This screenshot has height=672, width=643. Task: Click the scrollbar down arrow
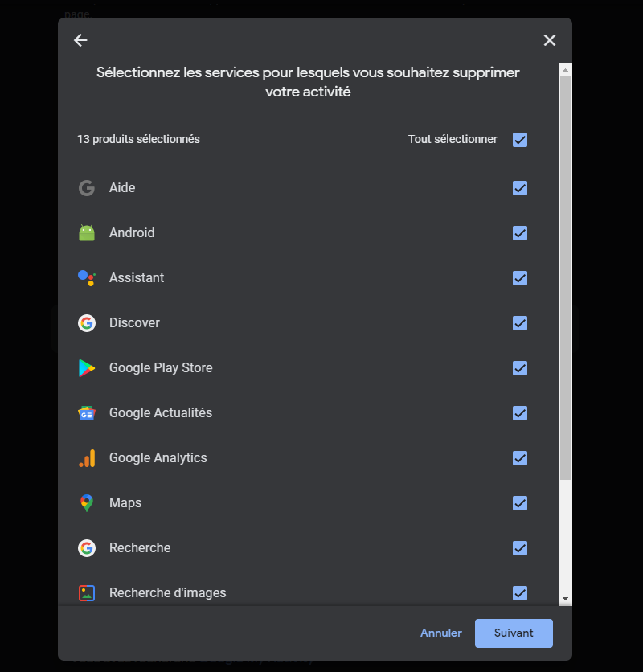tap(565, 599)
